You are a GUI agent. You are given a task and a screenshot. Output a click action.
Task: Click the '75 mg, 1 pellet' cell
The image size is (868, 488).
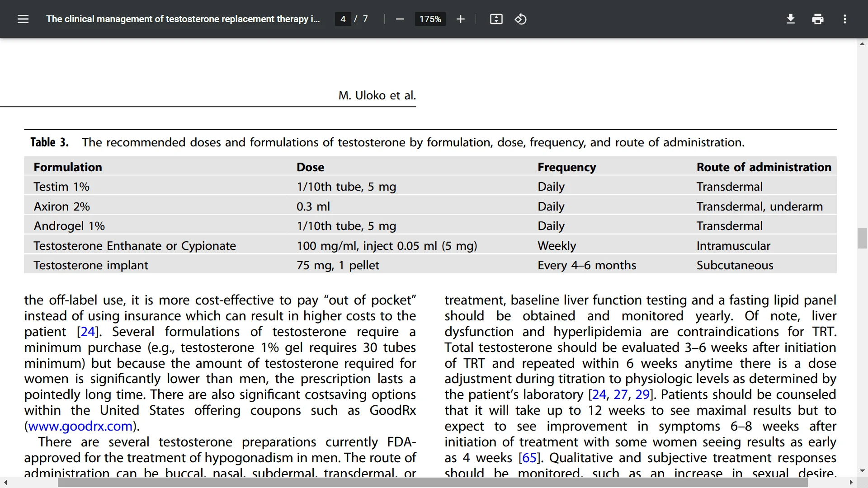pos(338,265)
